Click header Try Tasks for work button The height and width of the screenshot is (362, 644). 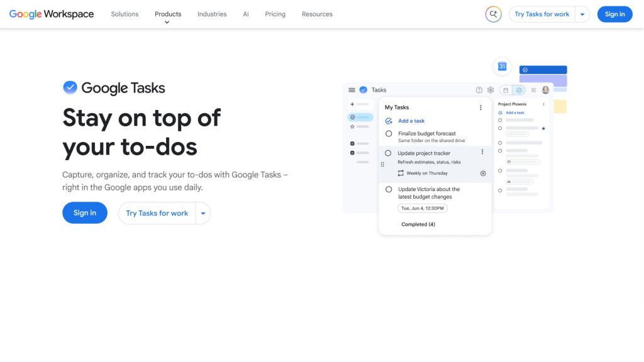pos(541,14)
